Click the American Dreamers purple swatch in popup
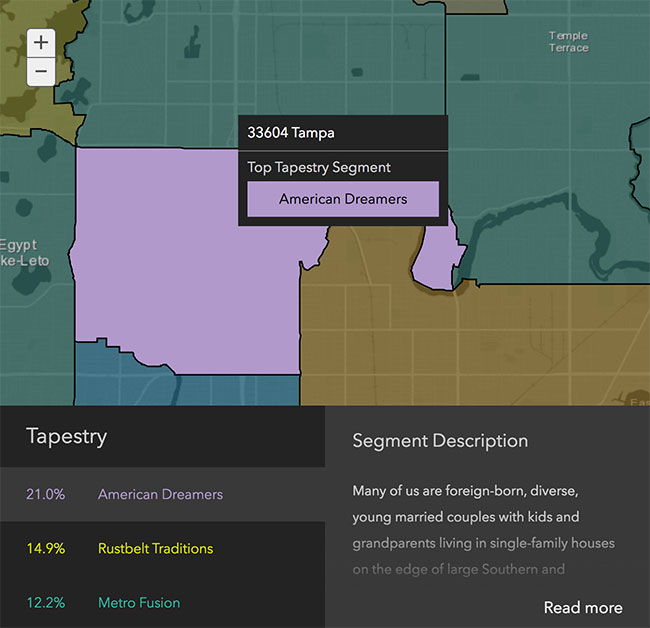This screenshot has width=650, height=628. click(x=343, y=199)
